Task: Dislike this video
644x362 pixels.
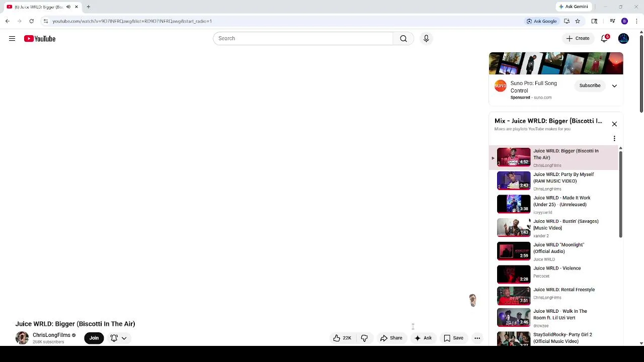Action: [364, 338]
